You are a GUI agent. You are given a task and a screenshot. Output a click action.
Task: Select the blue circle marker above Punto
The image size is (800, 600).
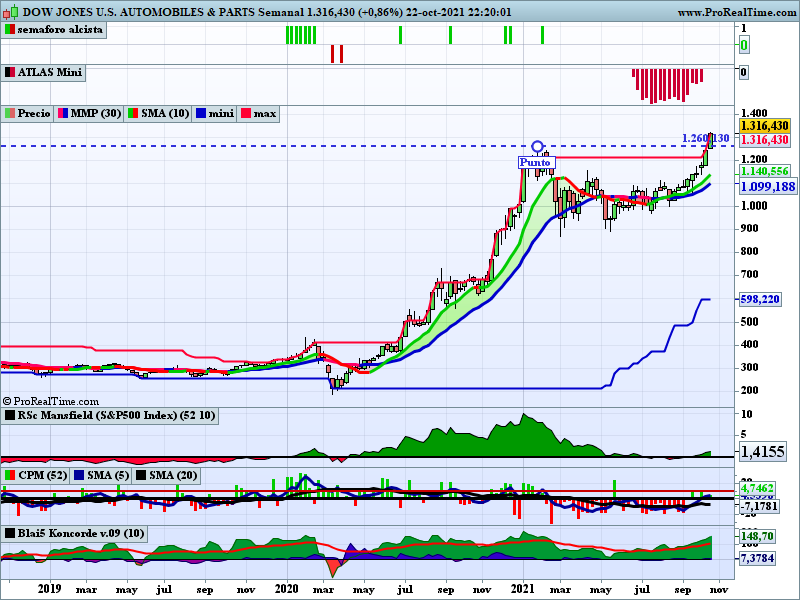pyautogui.click(x=537, y=147)
